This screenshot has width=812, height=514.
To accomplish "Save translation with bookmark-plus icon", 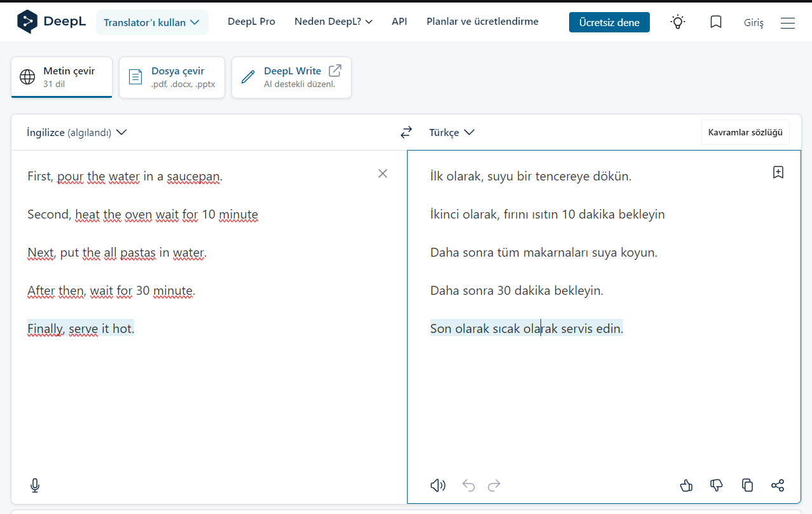I will (x=778, y=172).
